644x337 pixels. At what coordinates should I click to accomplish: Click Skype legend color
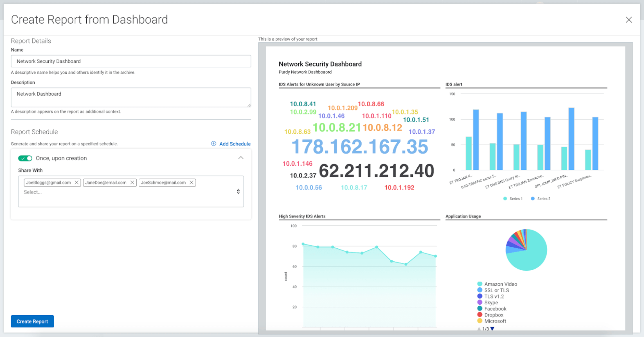point(480,302)
